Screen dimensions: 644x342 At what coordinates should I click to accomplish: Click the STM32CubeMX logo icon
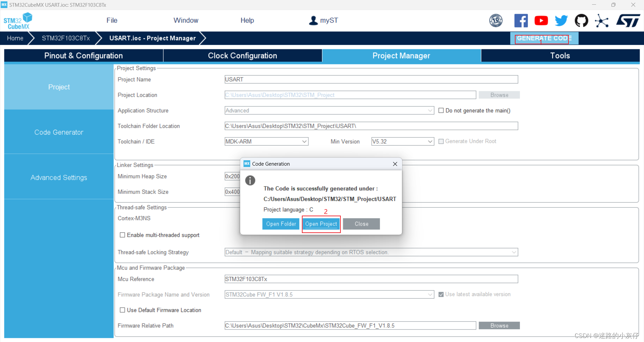[18, 21]
